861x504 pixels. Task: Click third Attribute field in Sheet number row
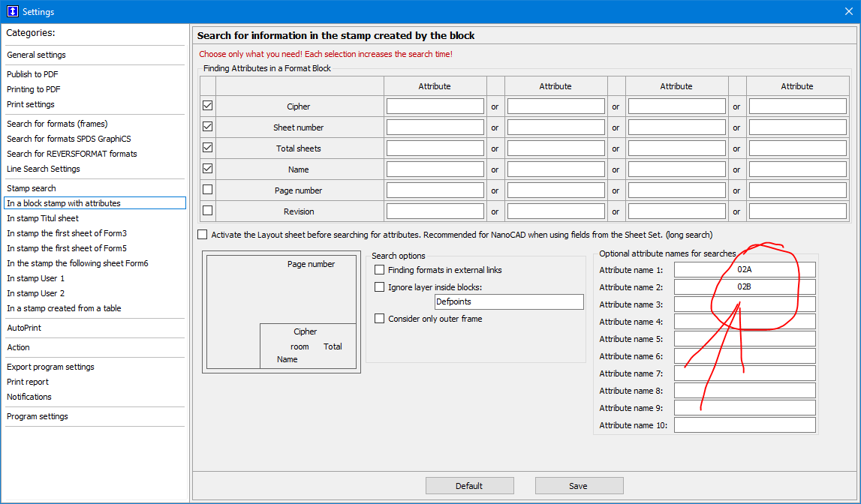click(676, 127)
